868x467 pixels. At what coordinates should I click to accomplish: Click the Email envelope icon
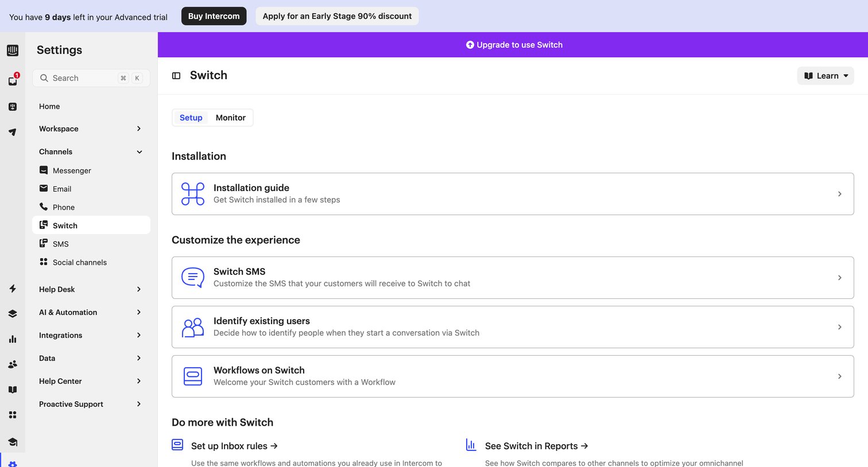tap(44, 188)
